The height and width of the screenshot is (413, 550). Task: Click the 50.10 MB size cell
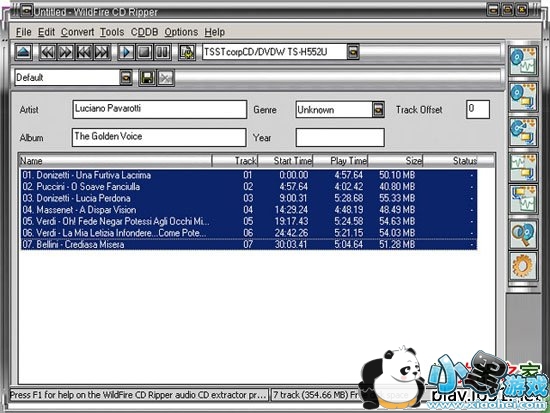[397, 175]
